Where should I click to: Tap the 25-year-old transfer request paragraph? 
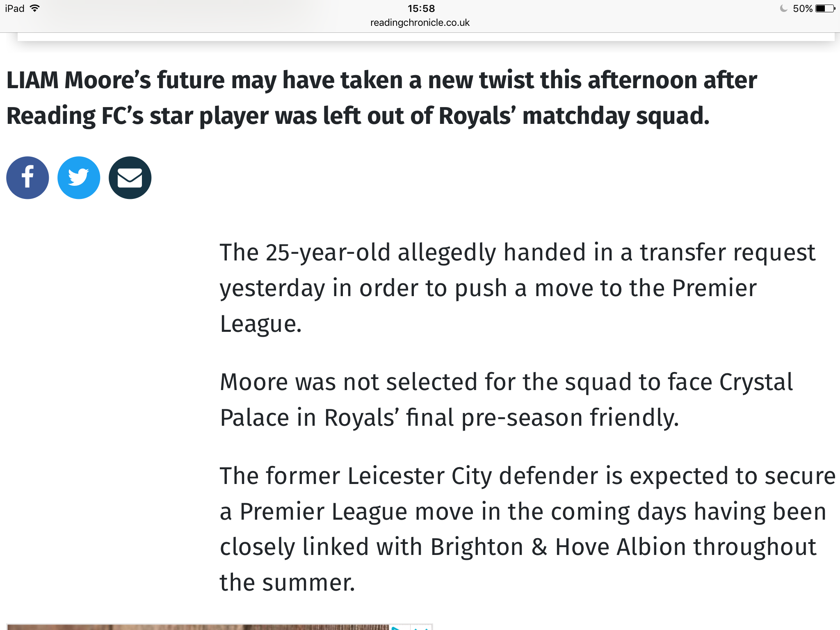pyautogui.click(x=518, y=288)
